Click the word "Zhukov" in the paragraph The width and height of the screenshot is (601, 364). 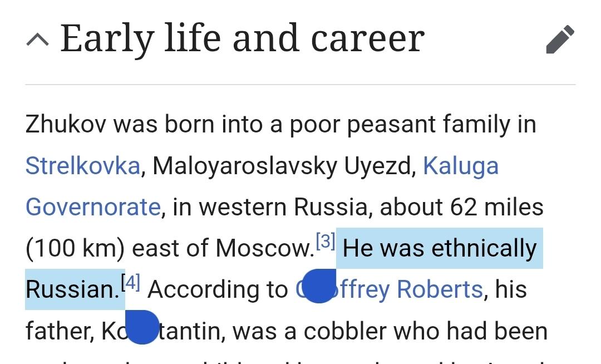(x=64, y=125)
